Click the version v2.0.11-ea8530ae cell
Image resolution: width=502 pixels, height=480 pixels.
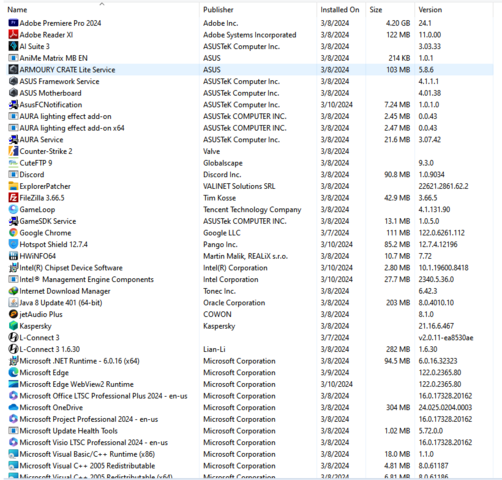pyautogui.click(x=446, y=338)
